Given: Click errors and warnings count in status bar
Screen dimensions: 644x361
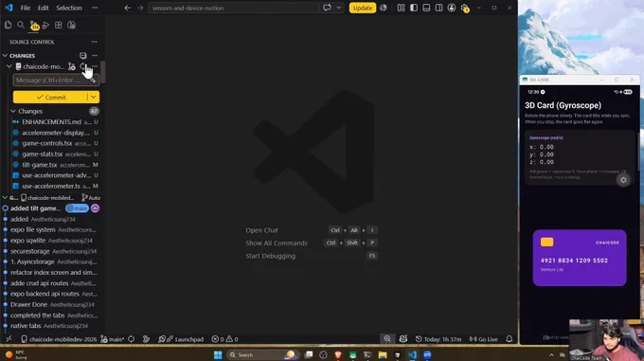Looking at the screenshot, I should [224, 339].
